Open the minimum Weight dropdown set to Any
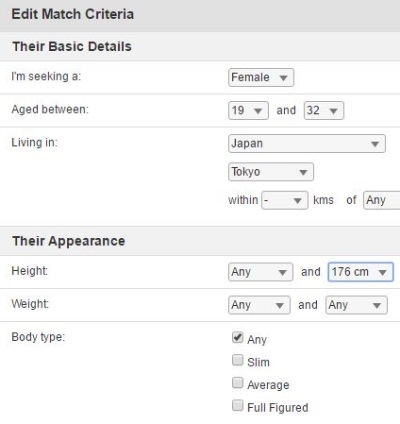This screenshot has height=424, width=400. pos(259,305)
